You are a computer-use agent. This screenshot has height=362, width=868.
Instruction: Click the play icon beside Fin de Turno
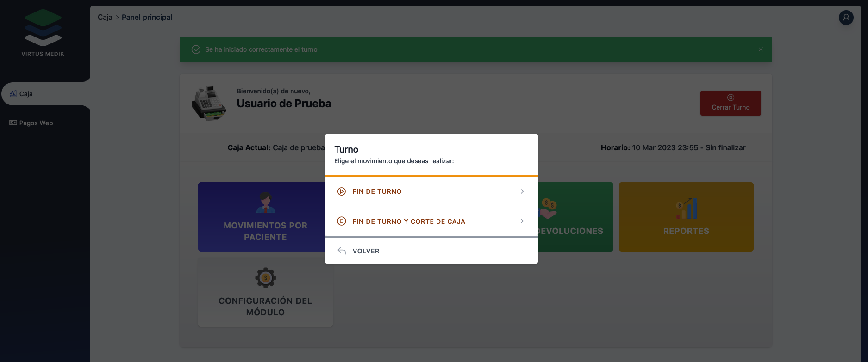pos(342,191)
